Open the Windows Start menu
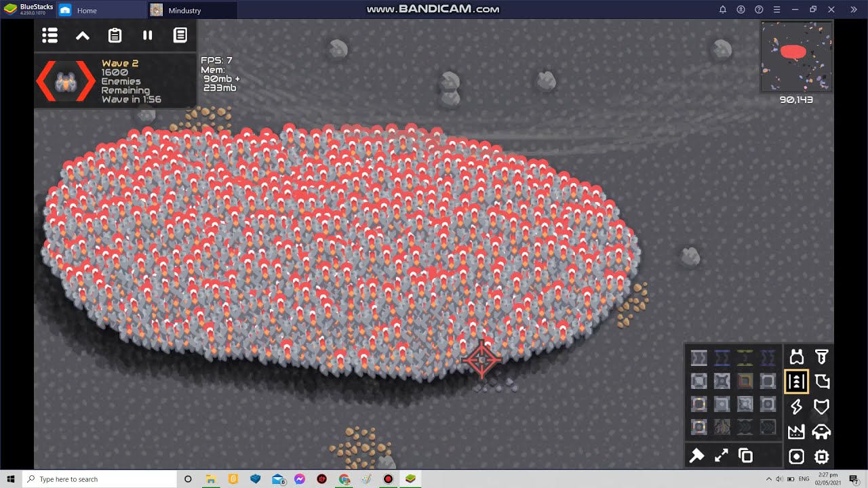This screenshot has width=868, height=488. [11, 479]
